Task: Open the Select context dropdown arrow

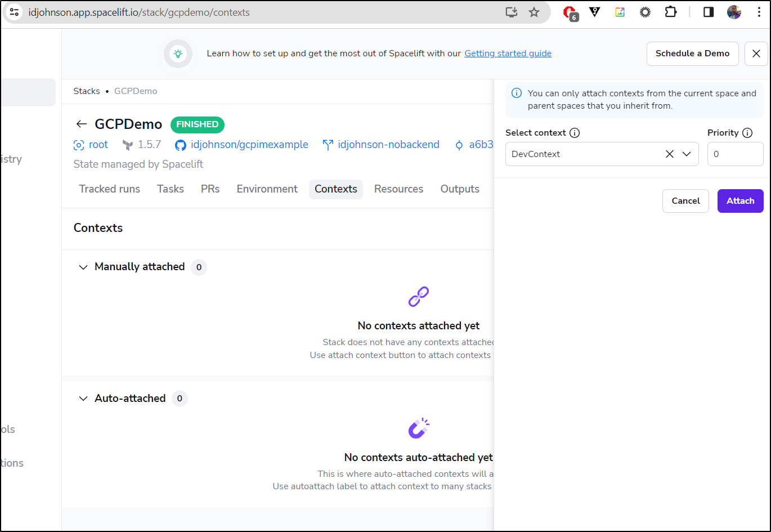Action: 687,154
